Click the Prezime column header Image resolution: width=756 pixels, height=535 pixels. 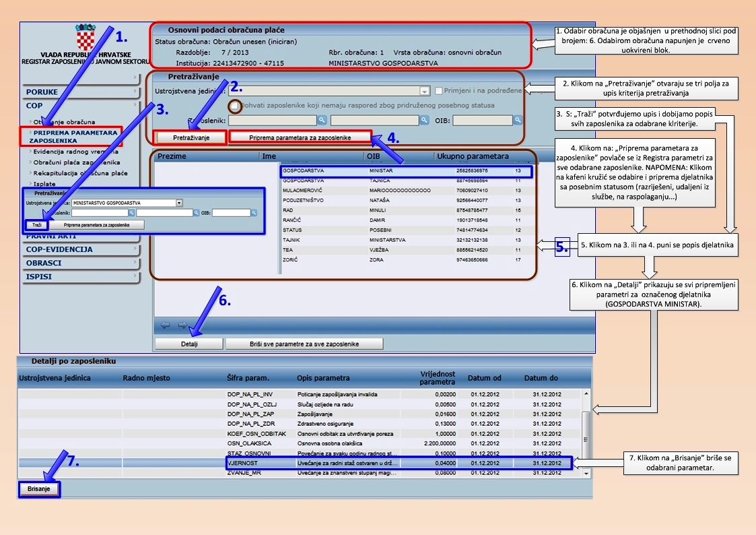click(172, 156)
